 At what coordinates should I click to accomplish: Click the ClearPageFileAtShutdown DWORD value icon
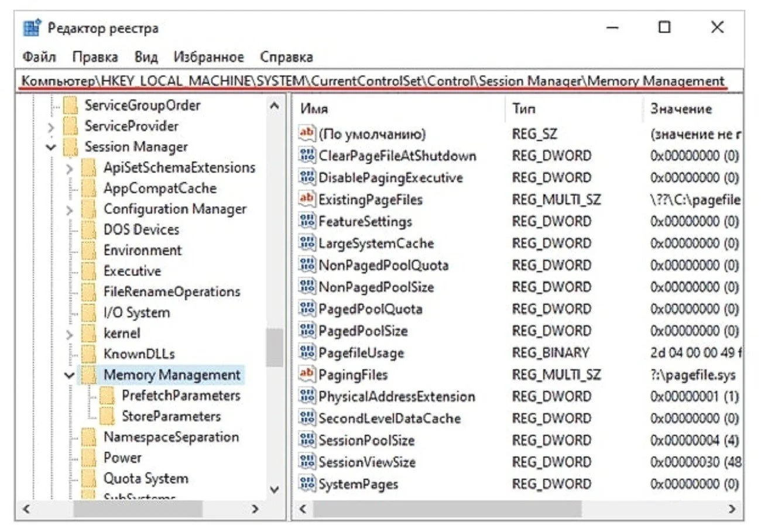[x=307, y=156]
